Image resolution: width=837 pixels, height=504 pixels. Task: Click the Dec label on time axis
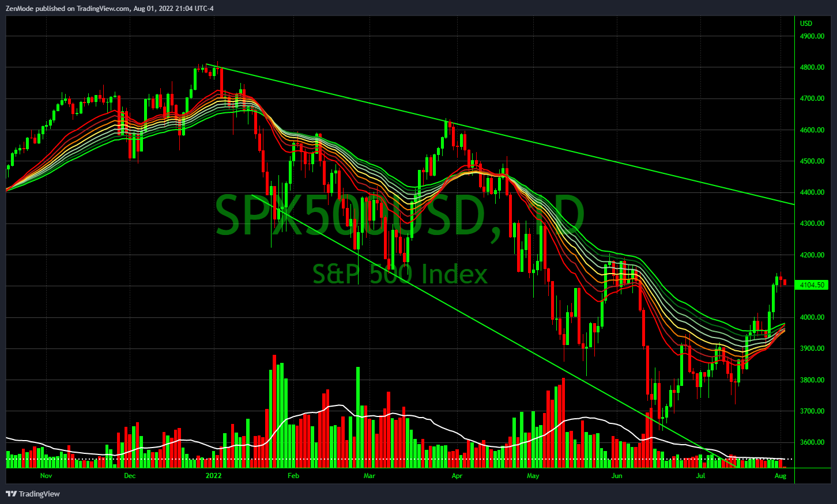(x=130, y=476)
